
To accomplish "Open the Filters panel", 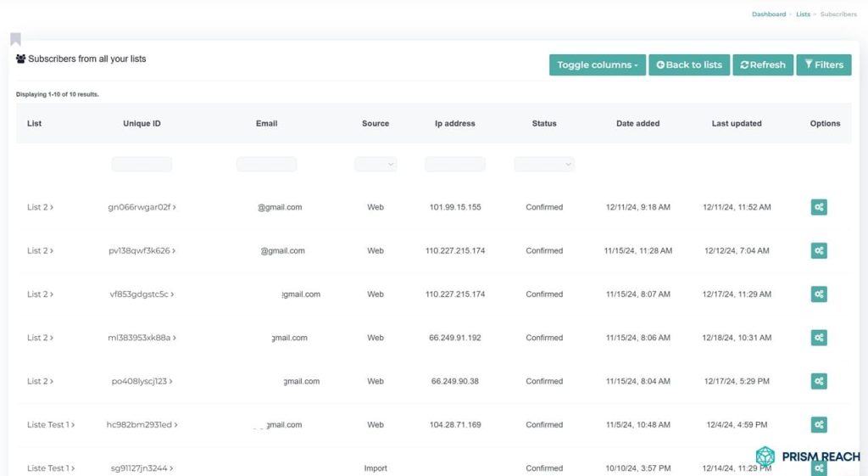I will [x=823, y=65].
